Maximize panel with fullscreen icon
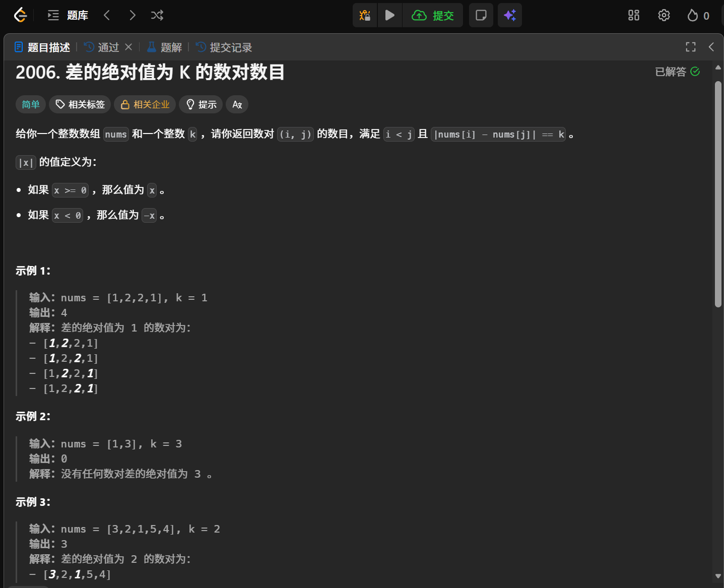 click(691, 47)
